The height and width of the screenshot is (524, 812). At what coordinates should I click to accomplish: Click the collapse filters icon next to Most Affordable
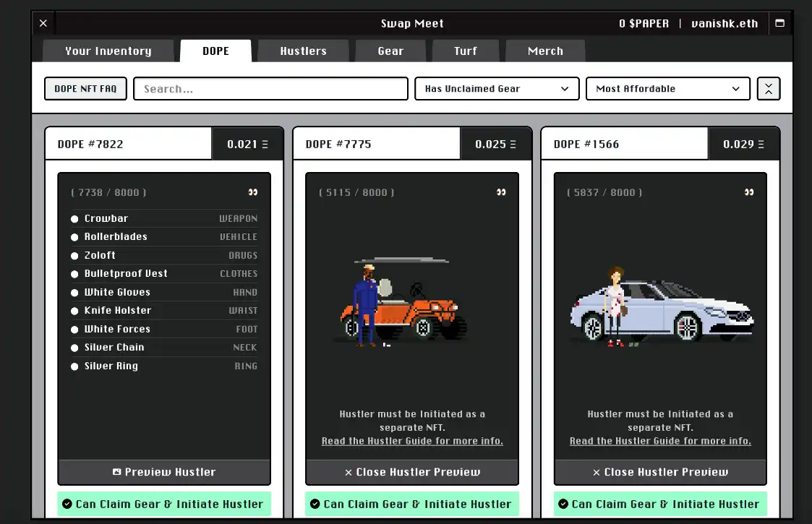769,89
